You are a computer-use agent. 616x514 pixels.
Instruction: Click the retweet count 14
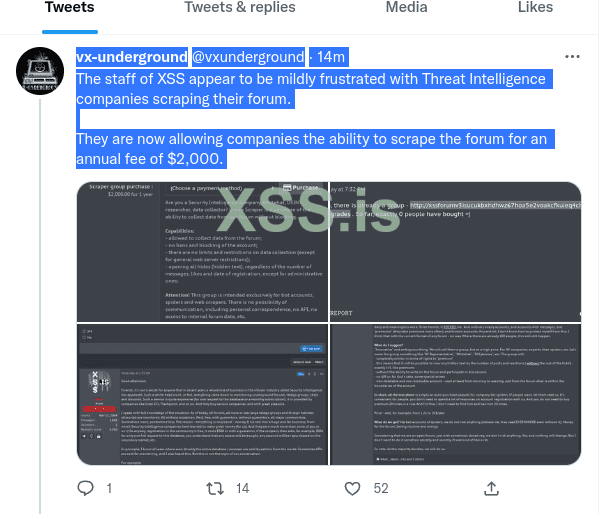click(x=242, y=488)
